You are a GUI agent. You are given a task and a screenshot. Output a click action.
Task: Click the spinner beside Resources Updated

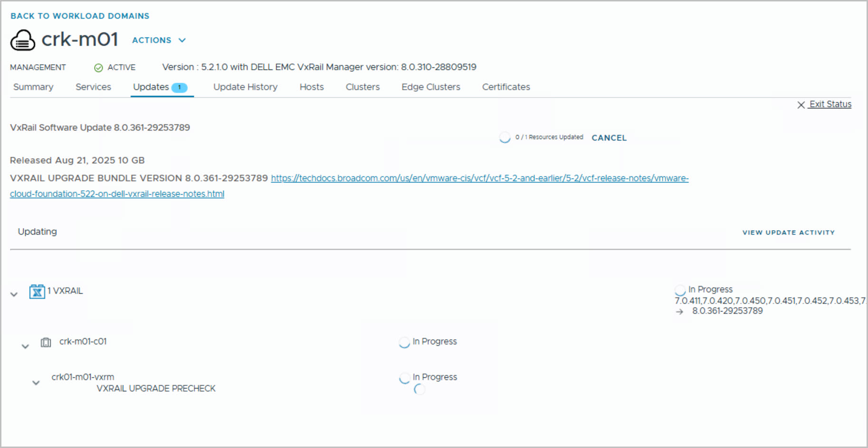pos(505,137)
